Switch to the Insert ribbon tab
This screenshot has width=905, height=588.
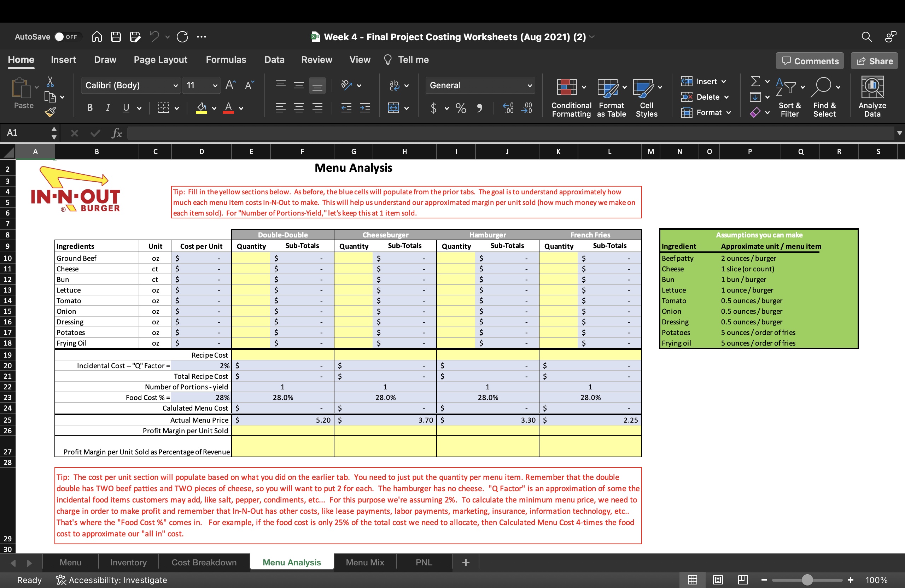pyautogui.click(x=63, y=60)
